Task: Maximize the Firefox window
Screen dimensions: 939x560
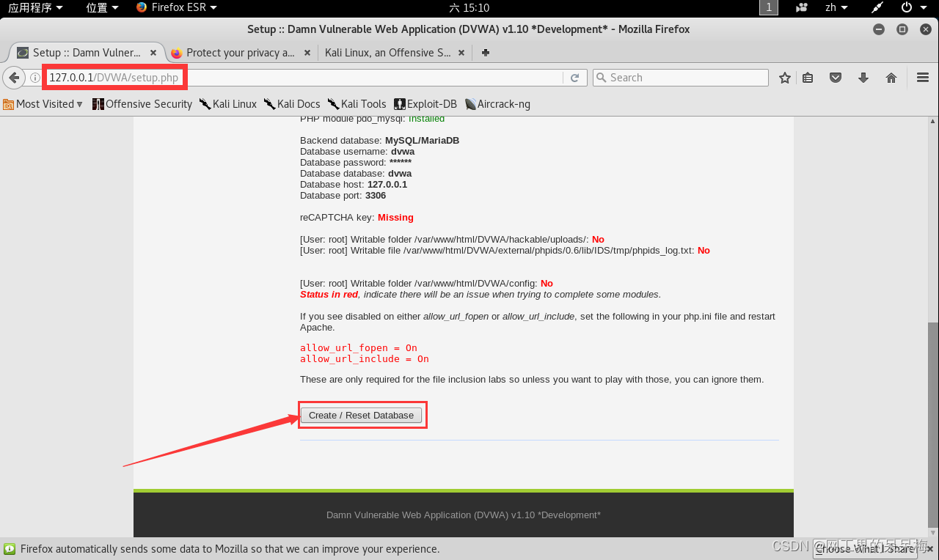Action: (902, 29)
